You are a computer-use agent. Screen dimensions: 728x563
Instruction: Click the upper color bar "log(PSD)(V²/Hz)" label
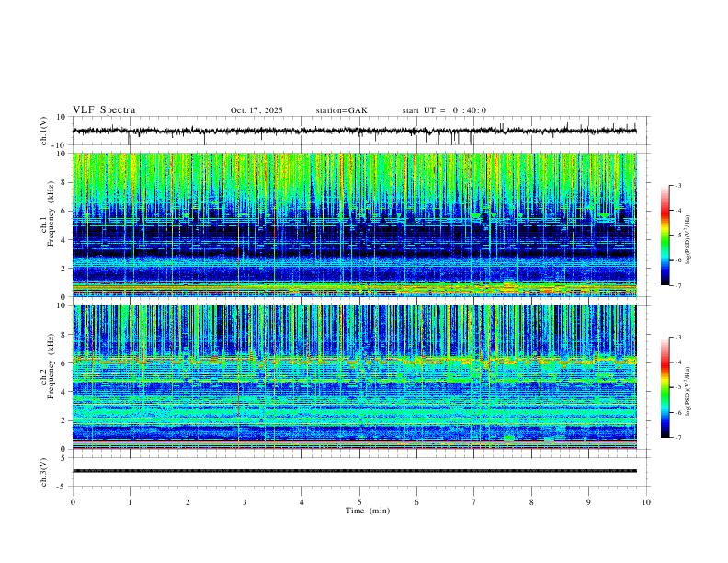[x=688, y=239]
